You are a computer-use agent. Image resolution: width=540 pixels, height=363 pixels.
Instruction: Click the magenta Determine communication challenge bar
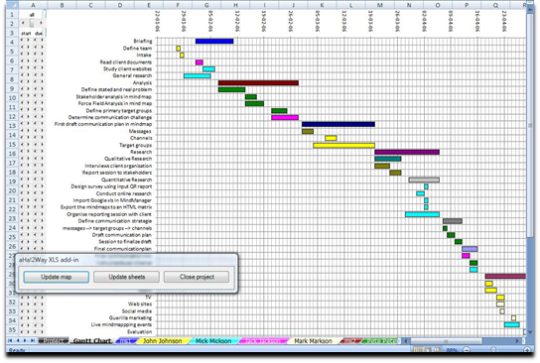[285, 117]
